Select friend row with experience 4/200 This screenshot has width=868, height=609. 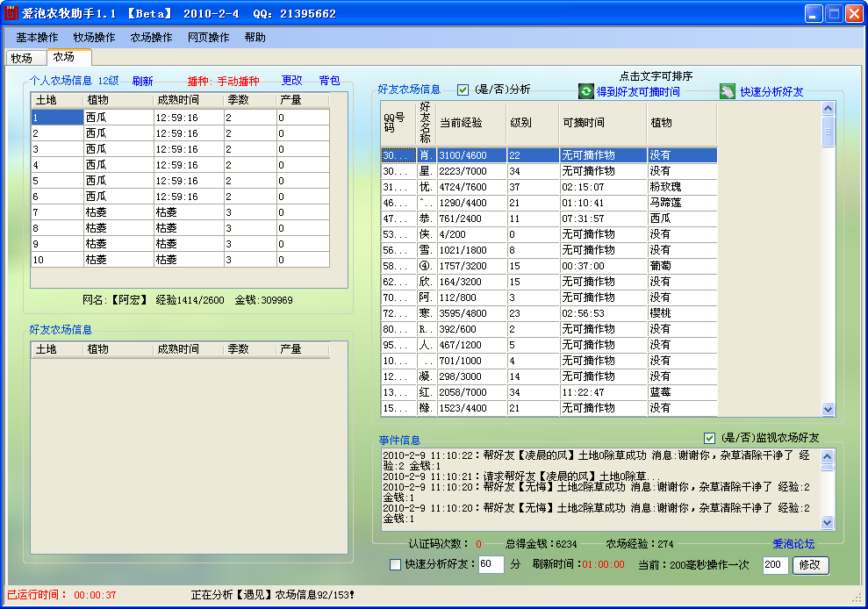549,234
